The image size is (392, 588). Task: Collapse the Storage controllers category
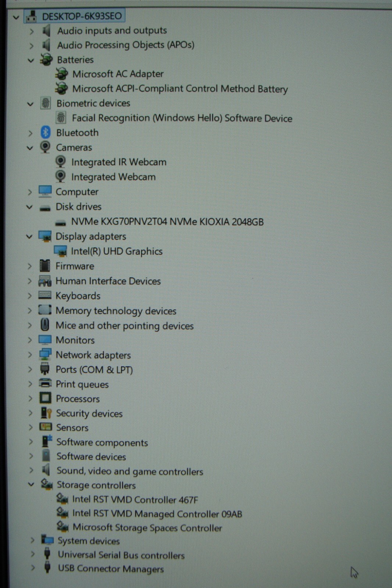click(x=31, y=485)
